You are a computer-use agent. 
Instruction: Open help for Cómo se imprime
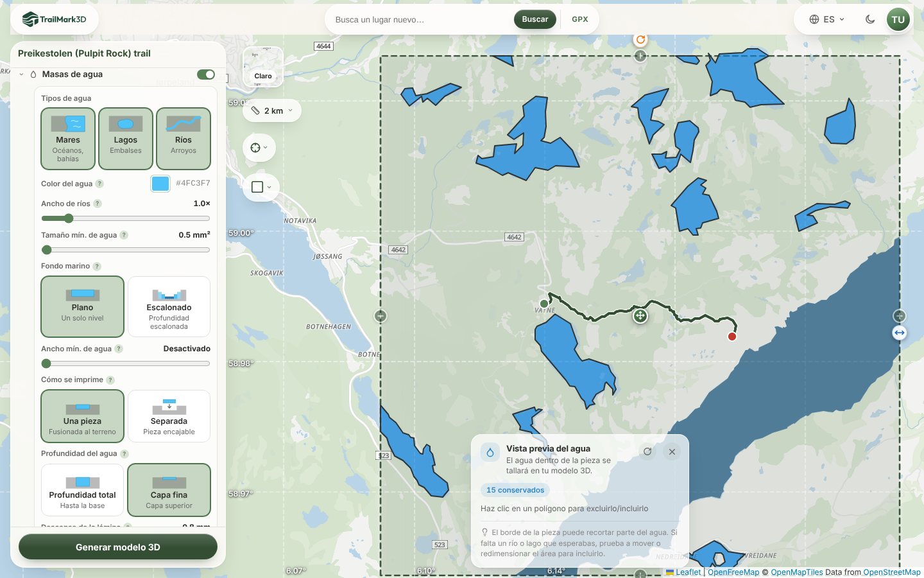[110, 380]
